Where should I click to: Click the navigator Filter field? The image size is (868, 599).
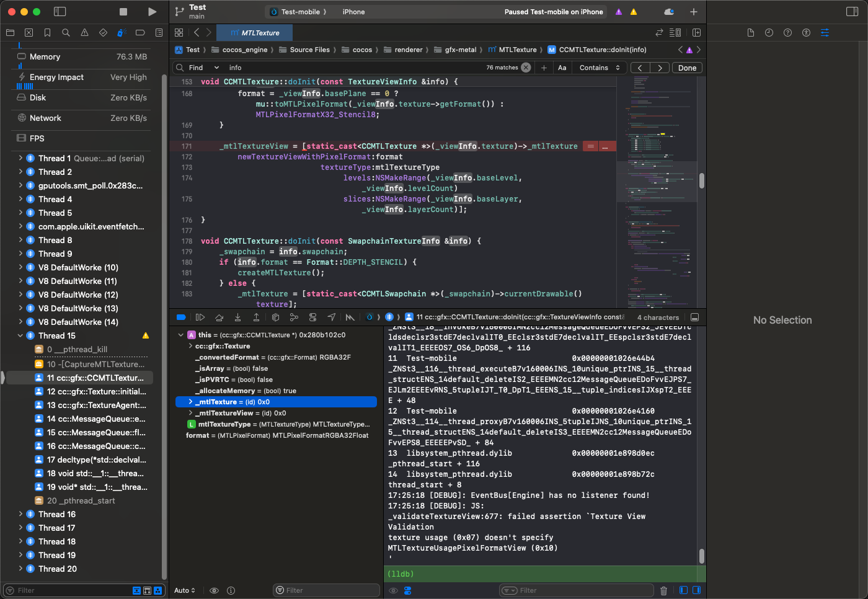pyautogui.click(x=68, y=590)
